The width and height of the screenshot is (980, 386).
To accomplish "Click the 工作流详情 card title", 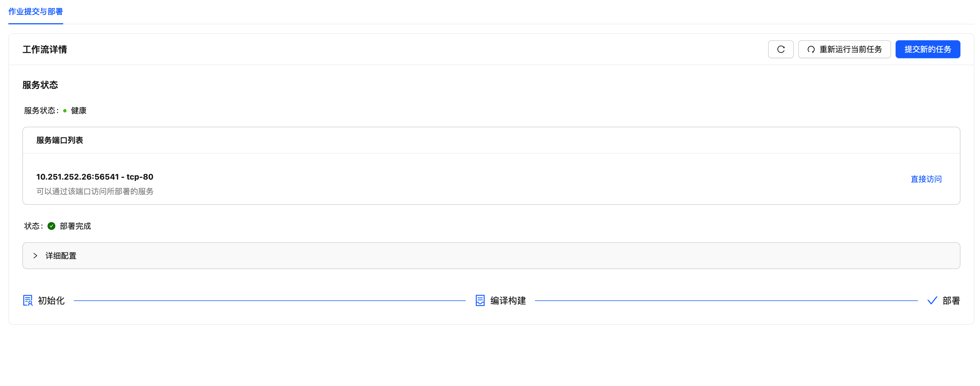I will [x=44, y=50].
